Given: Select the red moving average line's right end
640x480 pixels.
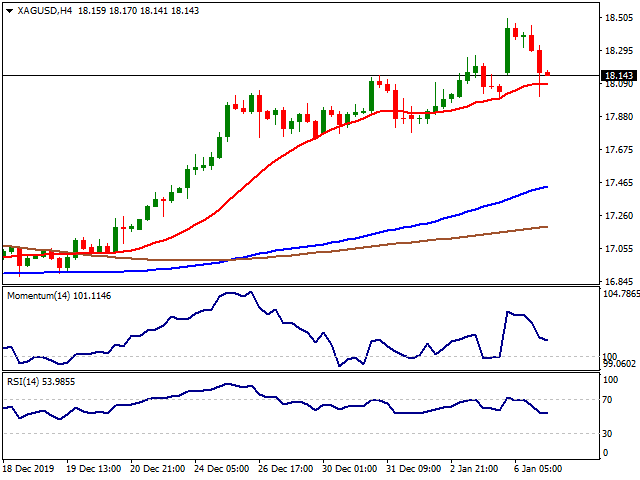Looking at the screenshot, I should click(545, 84).
